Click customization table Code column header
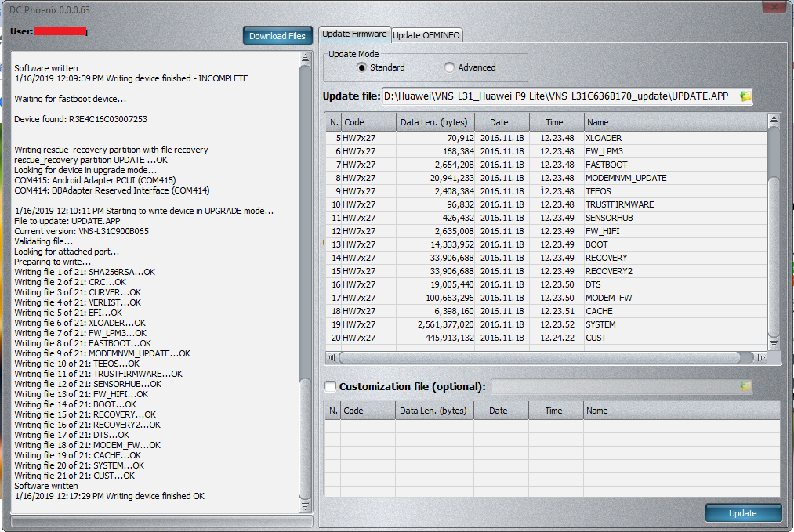This screenshot has height=532, width=794. 368,411
